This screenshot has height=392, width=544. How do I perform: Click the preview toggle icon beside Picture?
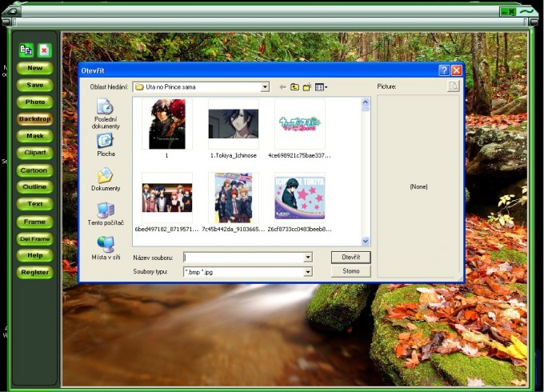click(453, 86)
